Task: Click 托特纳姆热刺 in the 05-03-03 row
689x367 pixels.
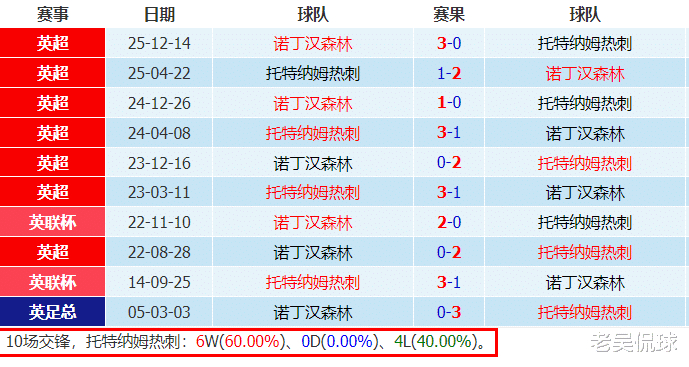Action: (x=585, y=312)
